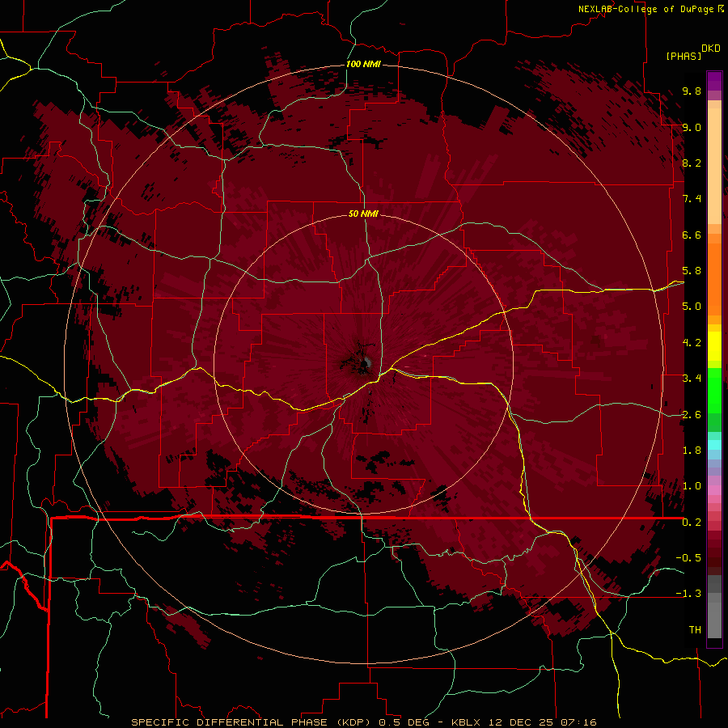Click the -1.3 scale value
The width and height of the screenshot is (728, 728).
[x=688, y=594]
